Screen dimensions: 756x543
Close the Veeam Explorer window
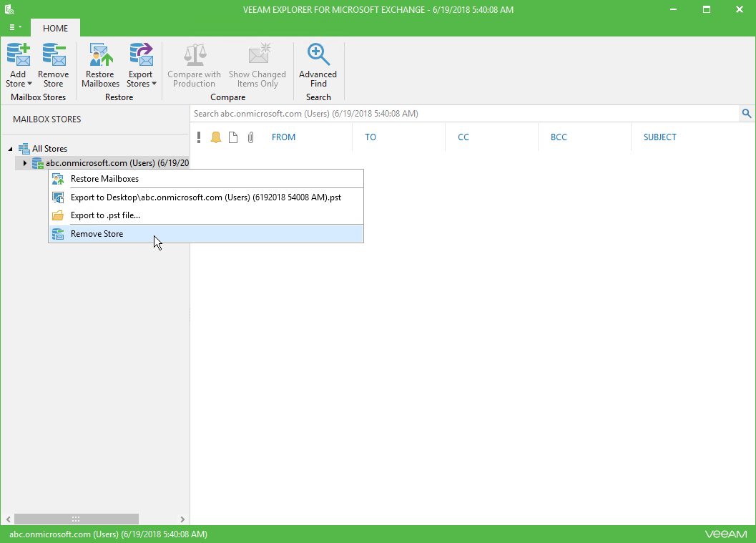[739, 9]
